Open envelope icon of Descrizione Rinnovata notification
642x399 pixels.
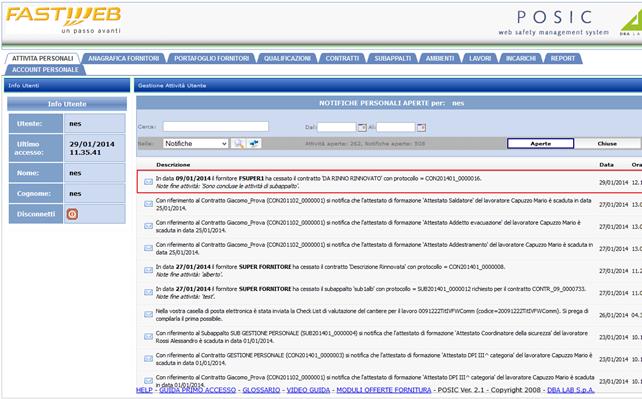click(148, 270)
